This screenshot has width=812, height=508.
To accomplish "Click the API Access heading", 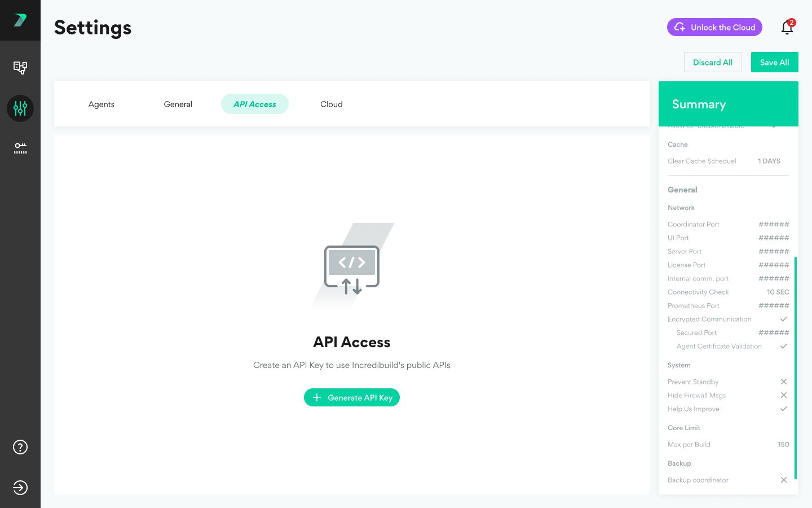I will (352, 342).
